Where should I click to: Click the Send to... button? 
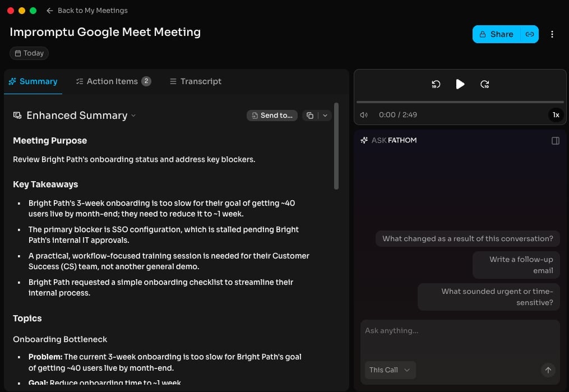click(x=272, y=116)
